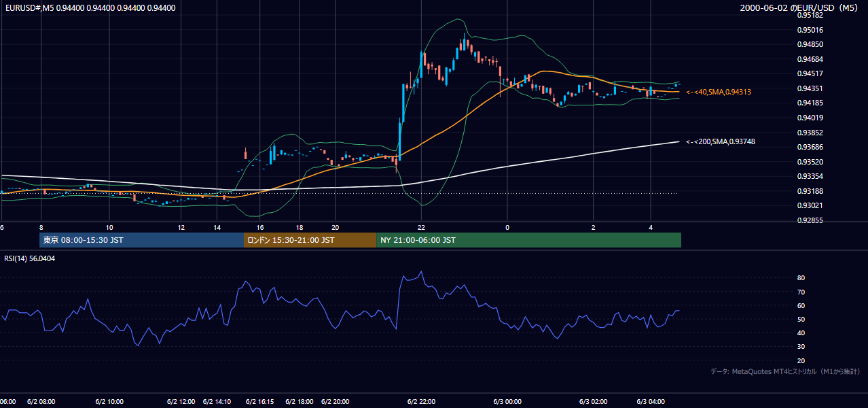
Task: Click the RSI 30 level label
Action: click(x=801, y=347)
